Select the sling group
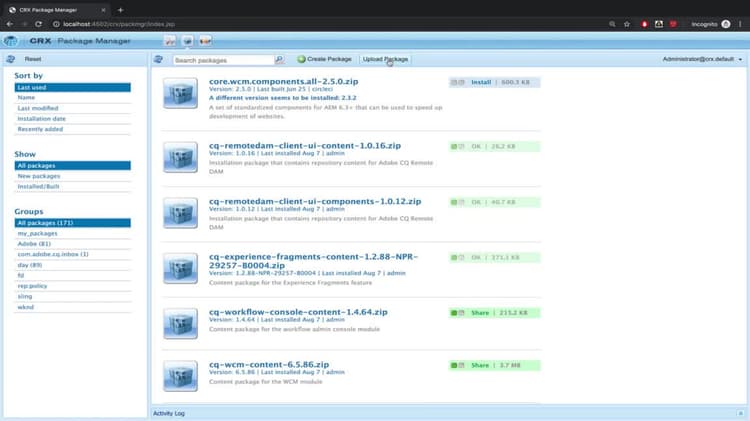Screen dimensions: 750x421 pos(73,297)
